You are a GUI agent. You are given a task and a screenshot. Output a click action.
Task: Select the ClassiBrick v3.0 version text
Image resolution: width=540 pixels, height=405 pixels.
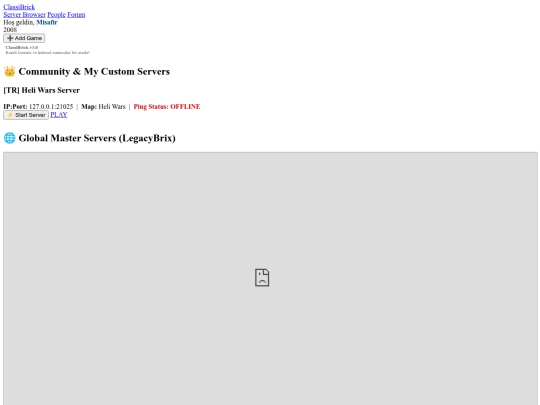(22, 48)
